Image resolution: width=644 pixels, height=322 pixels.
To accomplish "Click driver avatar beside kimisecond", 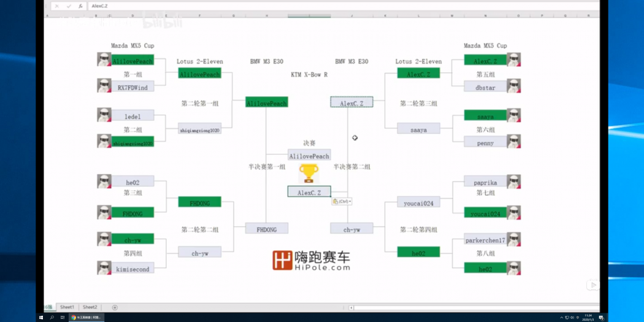I will 104,268.
